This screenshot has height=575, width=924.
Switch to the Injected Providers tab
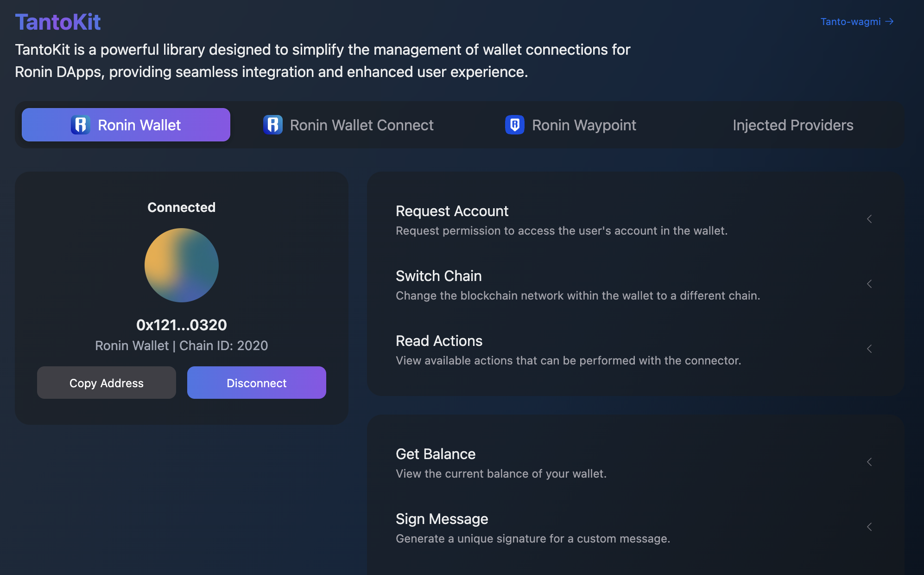tap(793, 125)
